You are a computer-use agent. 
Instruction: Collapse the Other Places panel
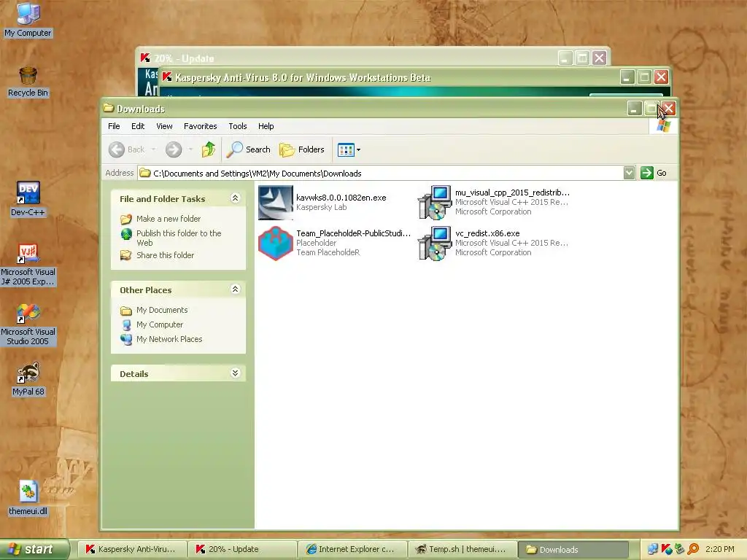pos(235,289)
